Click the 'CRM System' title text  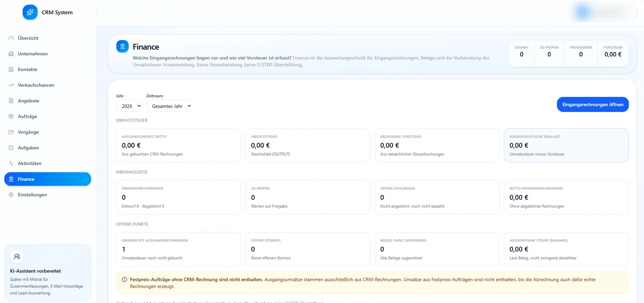pyautogui.click(x=57, y=12)
